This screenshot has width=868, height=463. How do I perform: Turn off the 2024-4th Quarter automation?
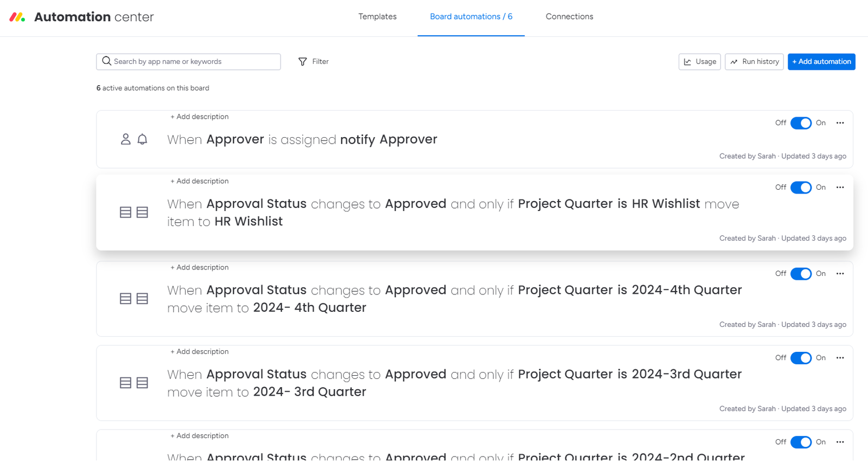[x=801, y=274]
